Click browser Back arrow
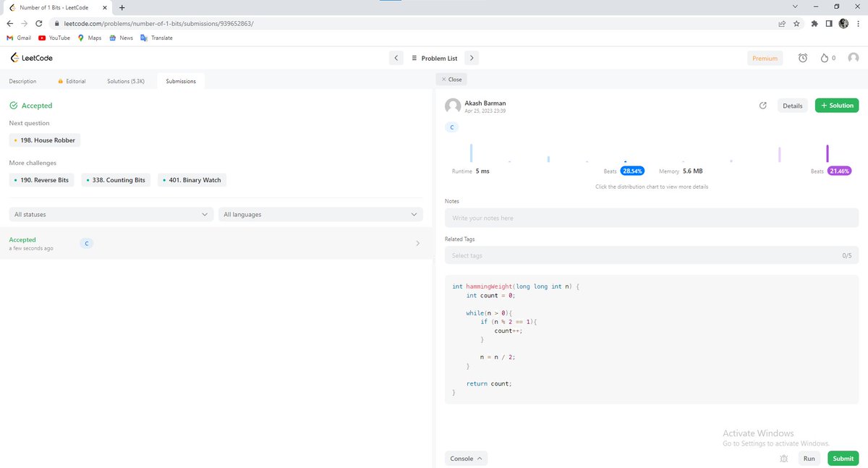 coord(9,23)
